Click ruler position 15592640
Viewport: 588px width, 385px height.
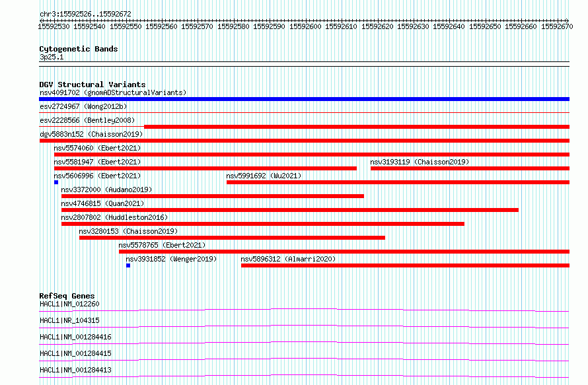coord(449,26)
